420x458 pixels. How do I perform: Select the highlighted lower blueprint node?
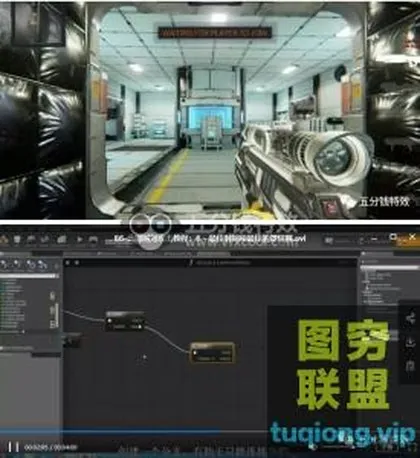coord(212,353)
